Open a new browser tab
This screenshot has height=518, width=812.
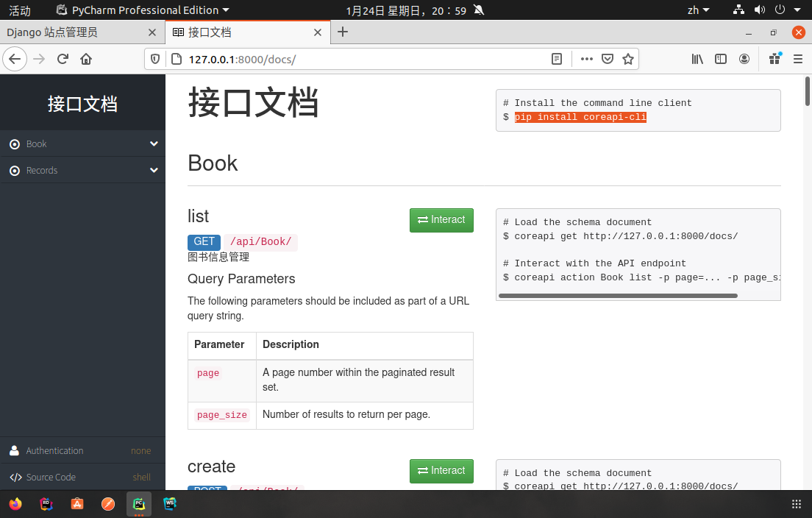coord(342,32)
